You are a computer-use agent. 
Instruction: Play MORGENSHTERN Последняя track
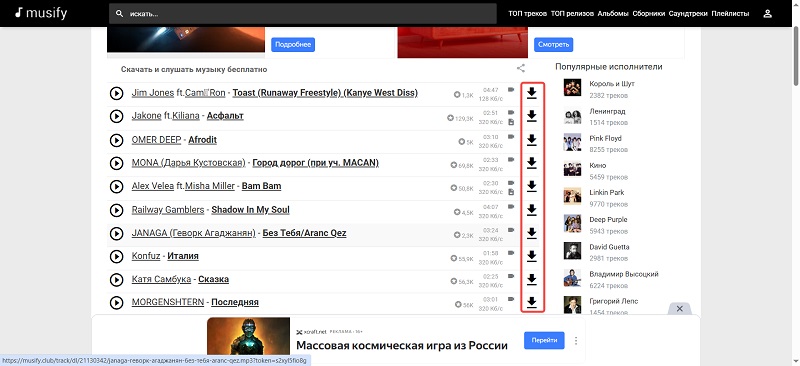116,303
